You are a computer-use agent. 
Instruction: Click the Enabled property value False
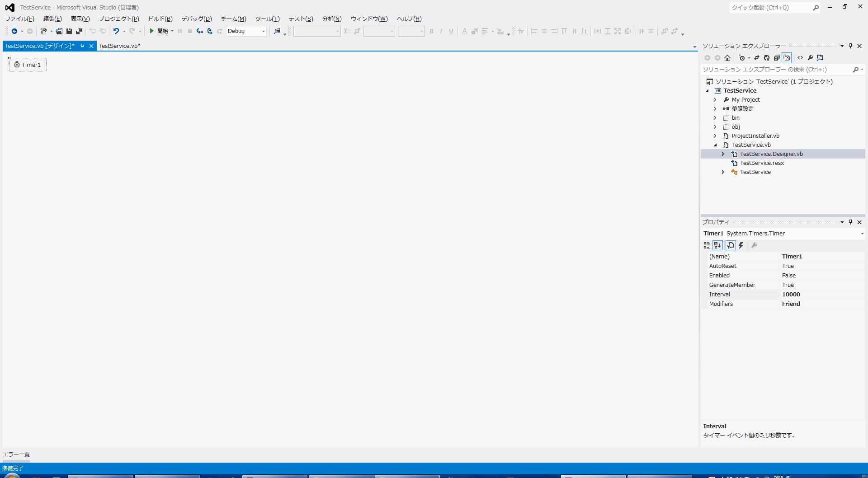click(822, 276)
